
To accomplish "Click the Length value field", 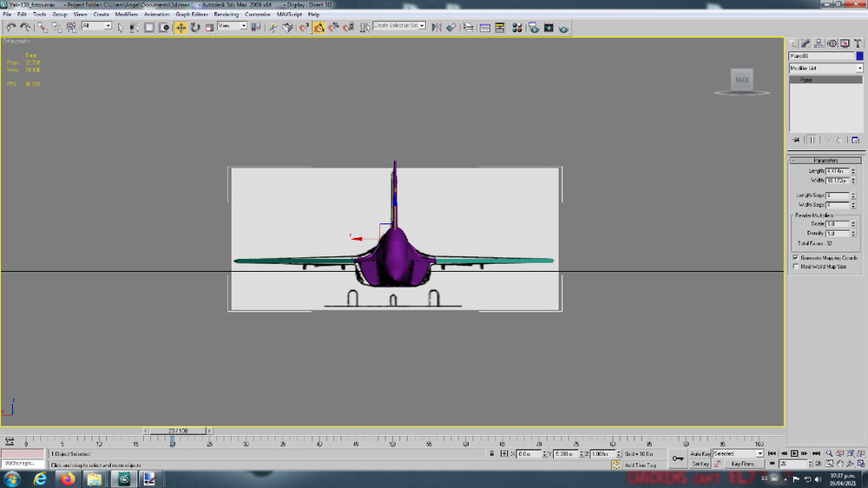I will (x=837, y=171).
